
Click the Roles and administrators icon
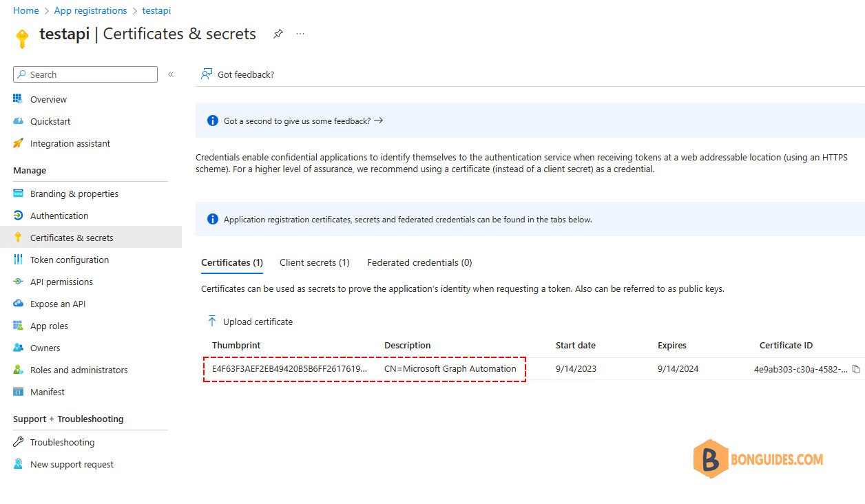tap(18, 370)
